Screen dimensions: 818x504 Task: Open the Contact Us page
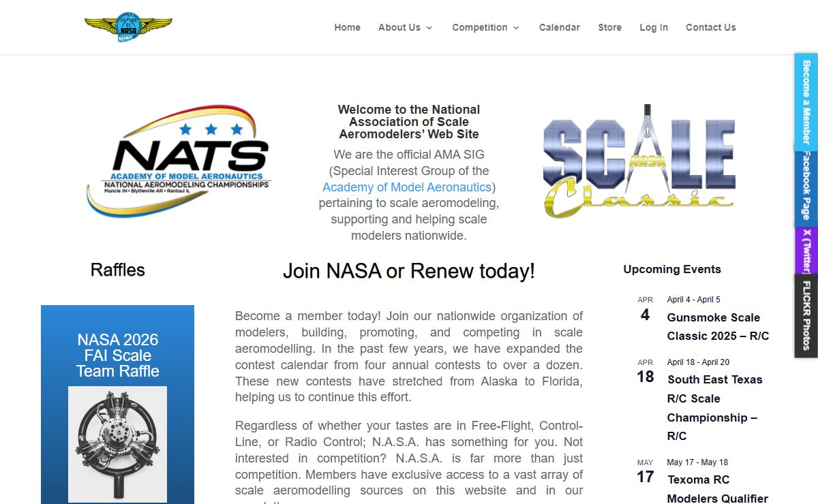[711, 27]
